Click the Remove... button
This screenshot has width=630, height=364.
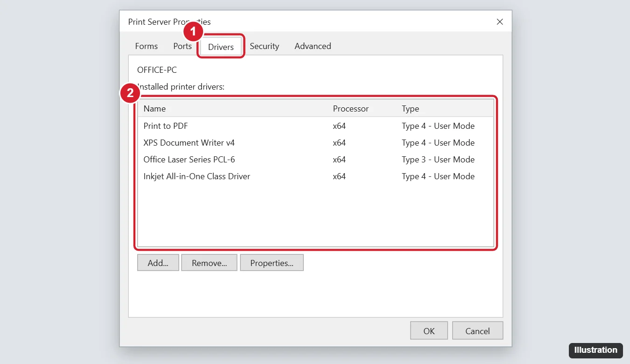[x=209, y=263]
